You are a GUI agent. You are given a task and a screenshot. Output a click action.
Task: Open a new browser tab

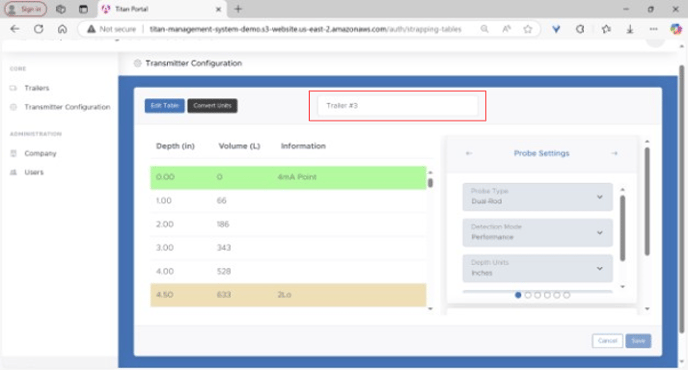pyautogui.click(x=238, y=9)
